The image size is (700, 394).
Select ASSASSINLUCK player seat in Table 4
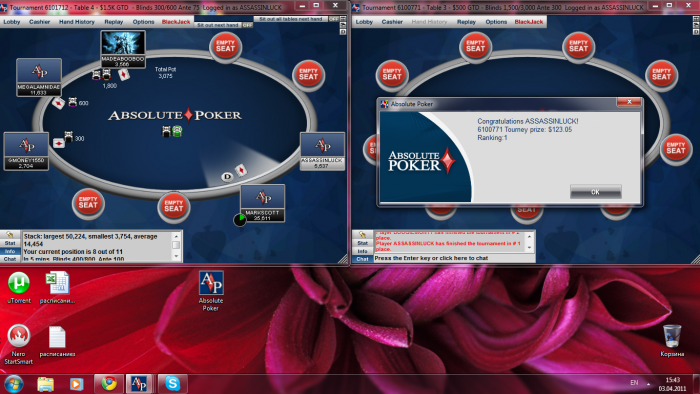pyautogui.click(x=322, y=151)
